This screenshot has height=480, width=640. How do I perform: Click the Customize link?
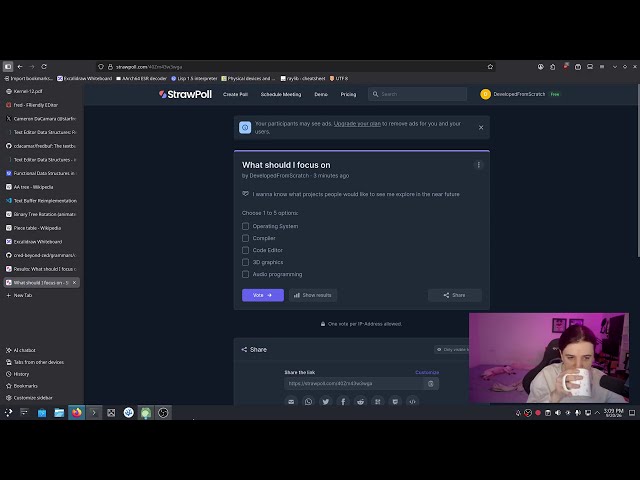point(427,372)
